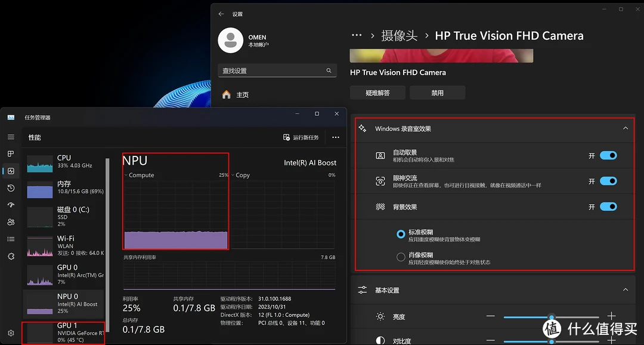The height and width of the screenshot is (345, 644).
Task: Click breadcrumb ellipsis in Settings header
Action: click(357, 35)
